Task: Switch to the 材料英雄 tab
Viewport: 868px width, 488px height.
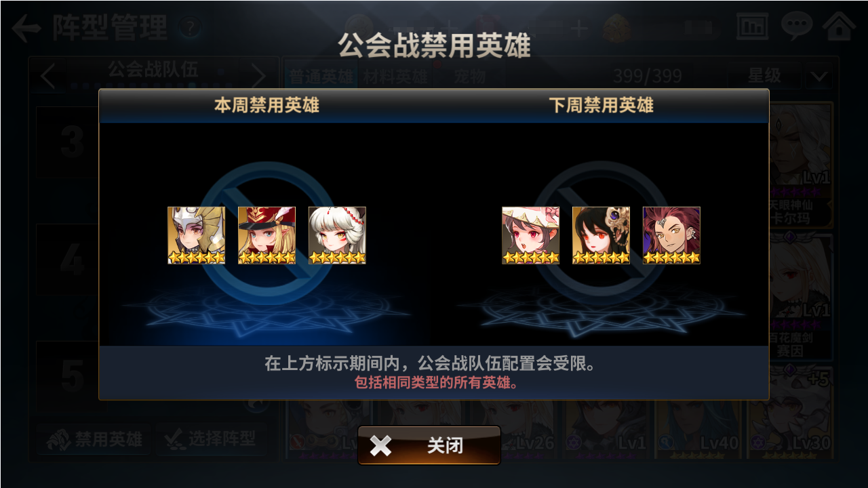Action: 395,76
